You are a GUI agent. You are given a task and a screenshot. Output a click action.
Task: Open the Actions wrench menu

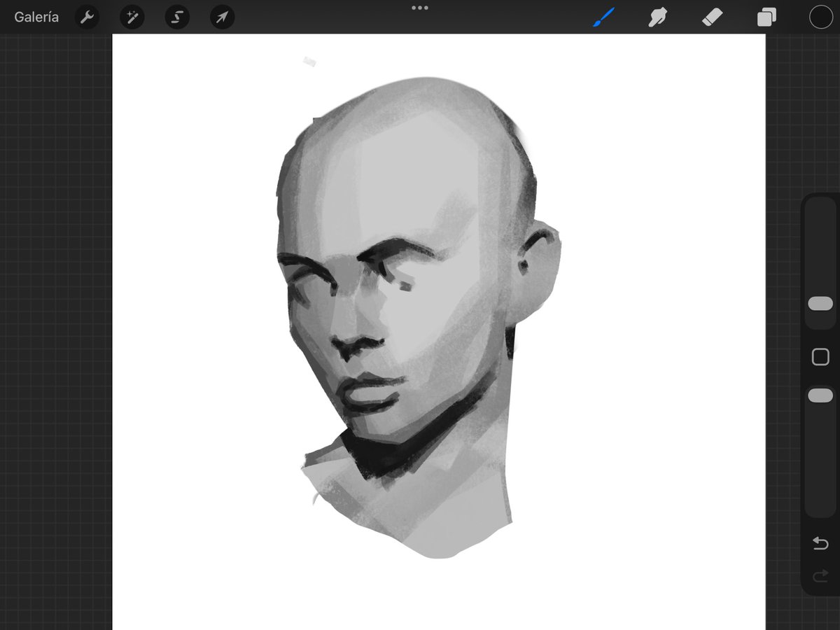pos(87,17)
